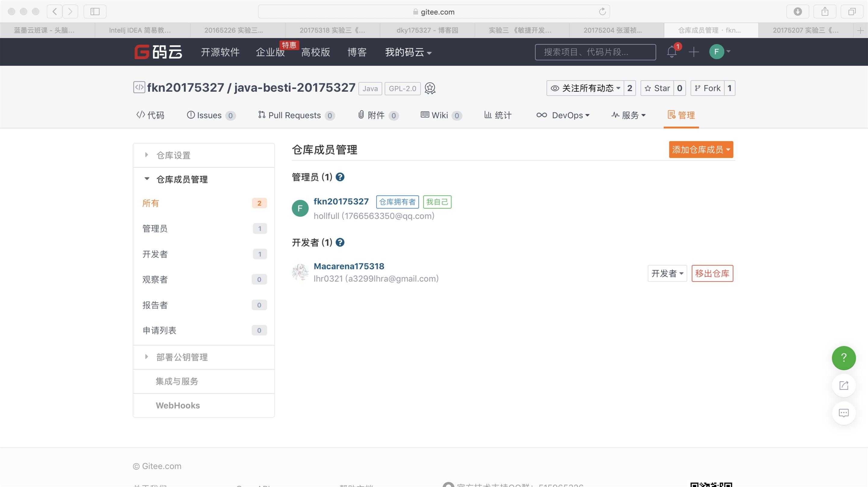Image resolution: width=868 pixels, height=487 pixels.
Task: Click the Star button
Action: click(x=657, y=88)
